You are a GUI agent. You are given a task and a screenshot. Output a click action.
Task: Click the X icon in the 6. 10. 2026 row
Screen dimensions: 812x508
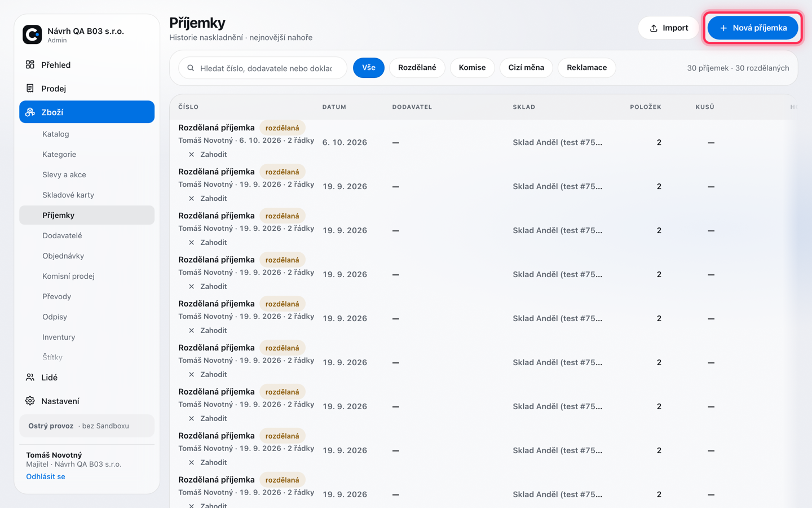pyautogui.click(x=191, y=155)
